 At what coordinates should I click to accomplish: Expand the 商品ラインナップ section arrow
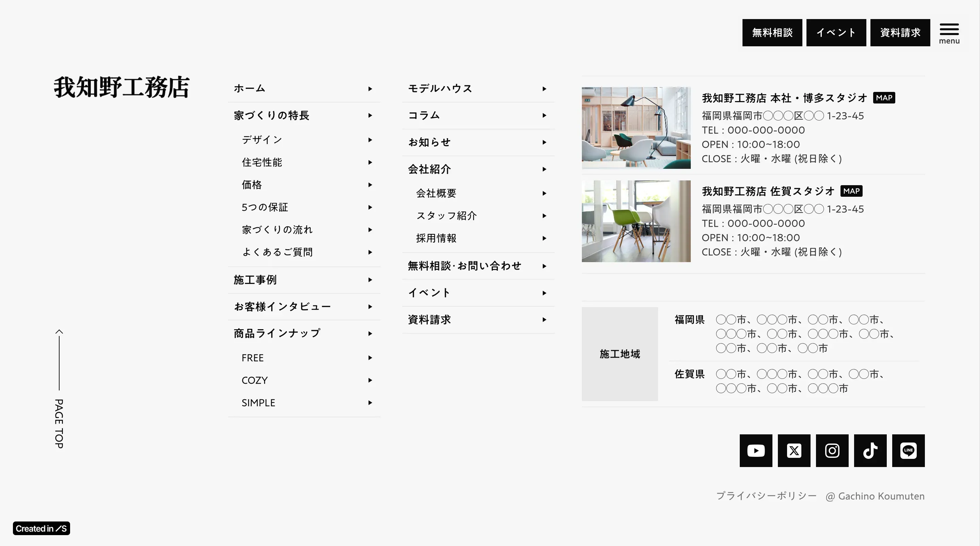coord(370,333)
